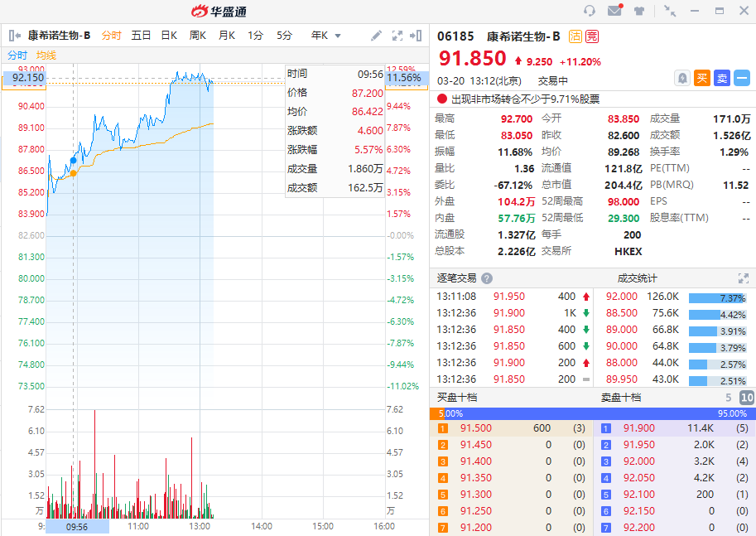Select ask level 5 price 92.100
This screenshot has width=756, height=536.
point(639,495)
